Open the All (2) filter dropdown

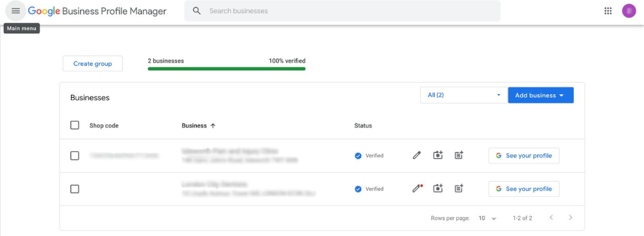[464, 95]
